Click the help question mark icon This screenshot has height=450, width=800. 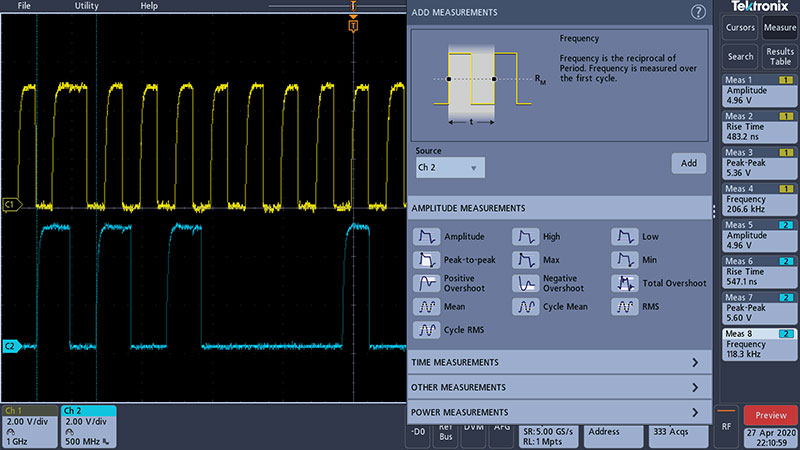(698, 12)
